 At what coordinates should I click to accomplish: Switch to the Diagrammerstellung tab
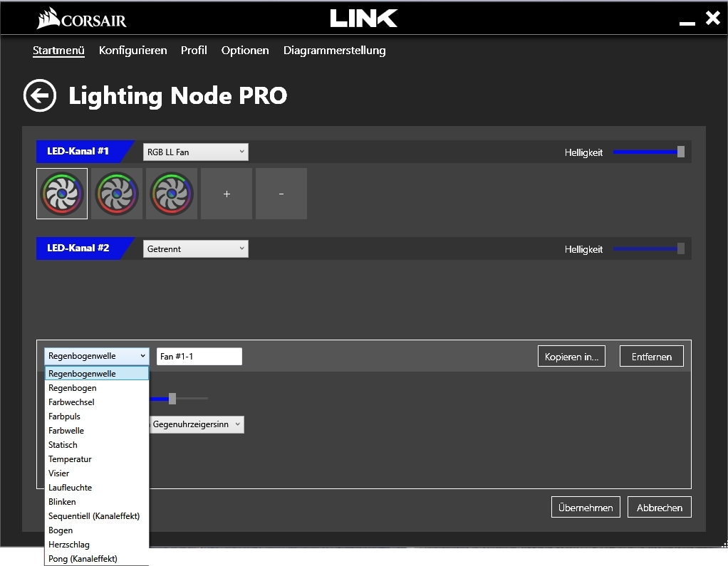(x=334, y=51)
